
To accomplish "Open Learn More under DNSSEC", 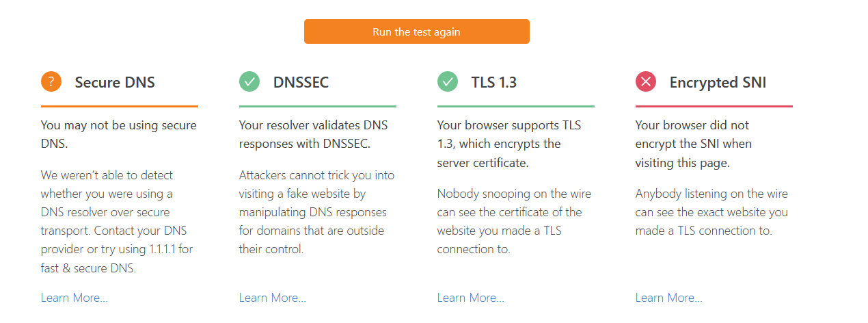I will pos(273,298).
